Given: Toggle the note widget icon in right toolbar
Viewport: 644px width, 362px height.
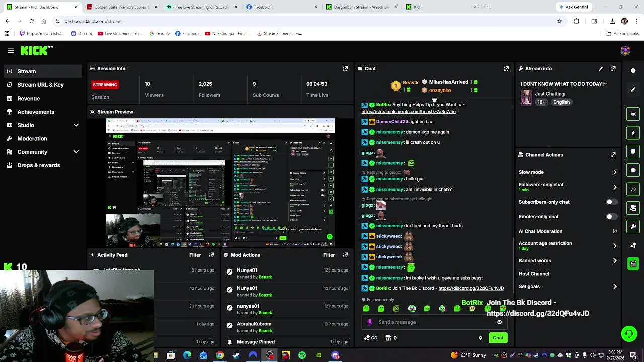Looking at the screenshot, I should [633, 151].
